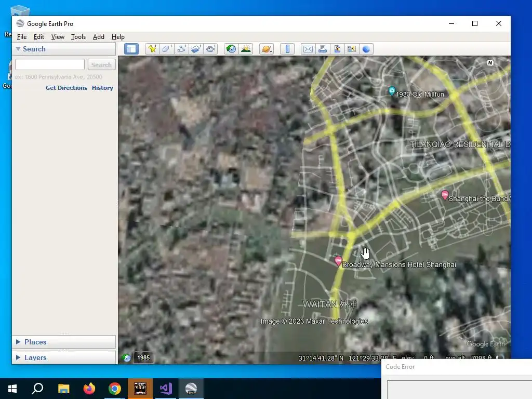This screenshot has width=532, height=399.
Task: Open the Edit menu
Action: (x=38, y=37)
